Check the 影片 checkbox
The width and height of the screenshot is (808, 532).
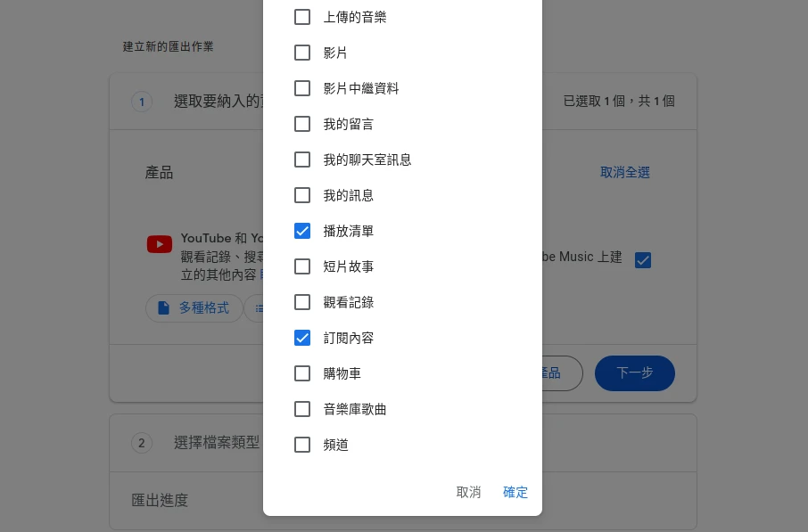[302, 53]
